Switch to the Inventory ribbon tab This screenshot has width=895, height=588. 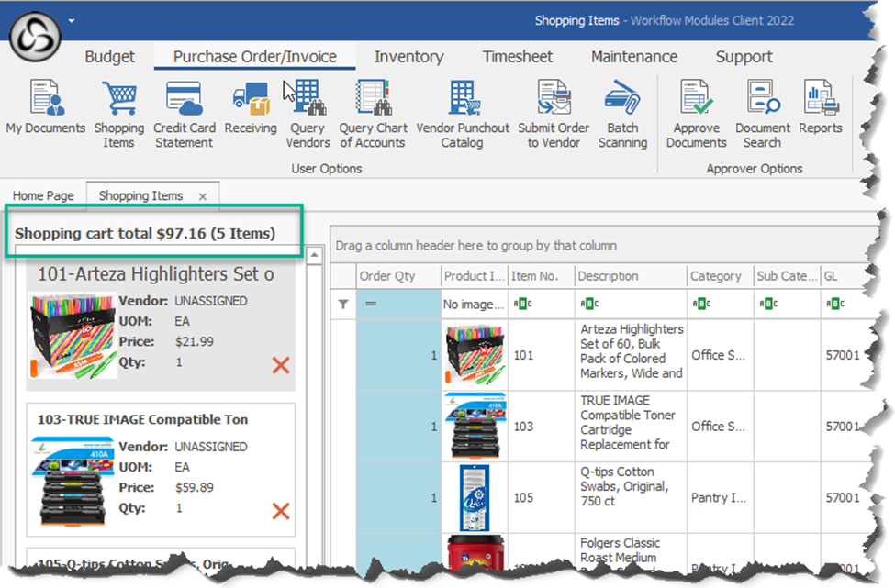(x=408, y=57)
